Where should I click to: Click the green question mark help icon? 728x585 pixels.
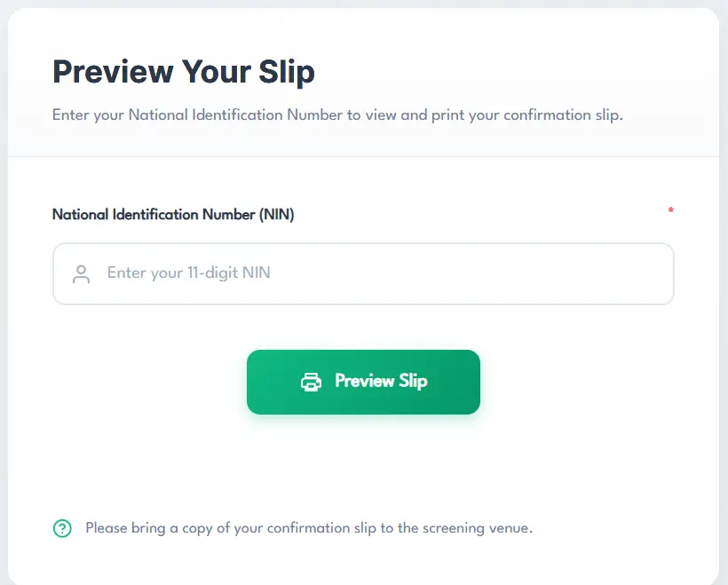pos(62,528)
